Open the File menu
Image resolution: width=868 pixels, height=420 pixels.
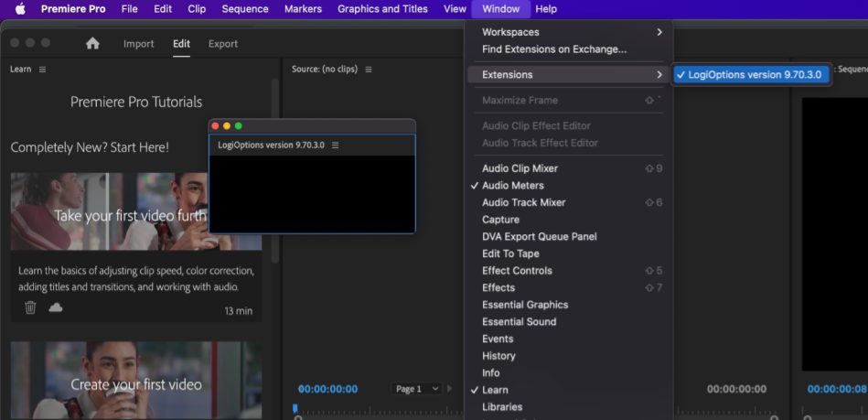tap(130, 9)
